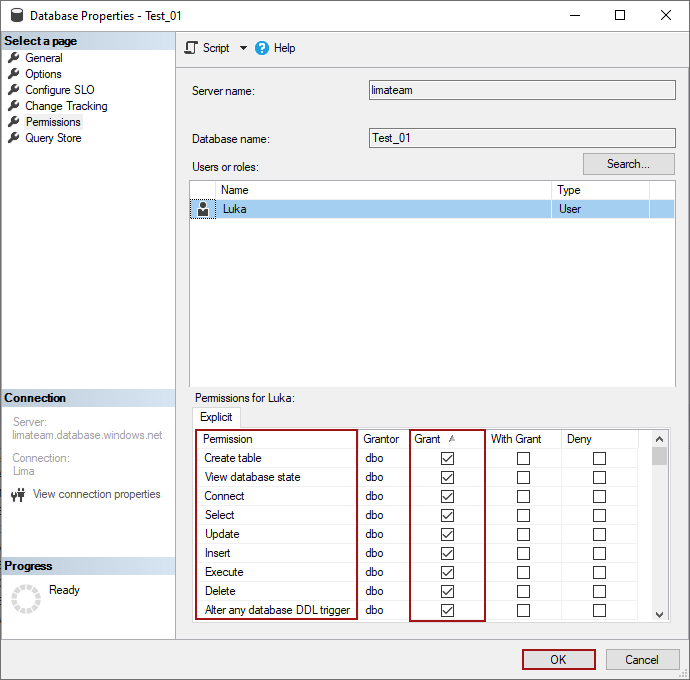Image resolution: width=690 pixels, height=680 pixels.
Task: Check Deny for Delete permission
Action: (599, 591)
